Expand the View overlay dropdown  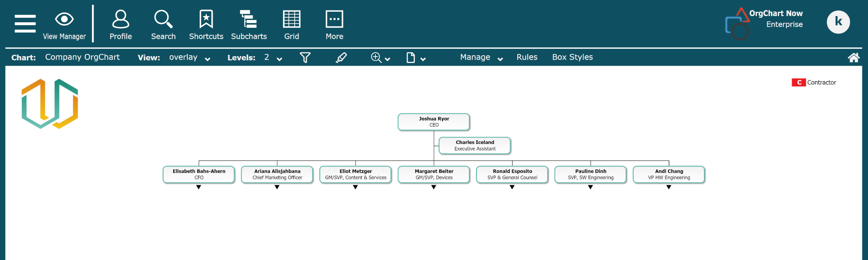190,57
